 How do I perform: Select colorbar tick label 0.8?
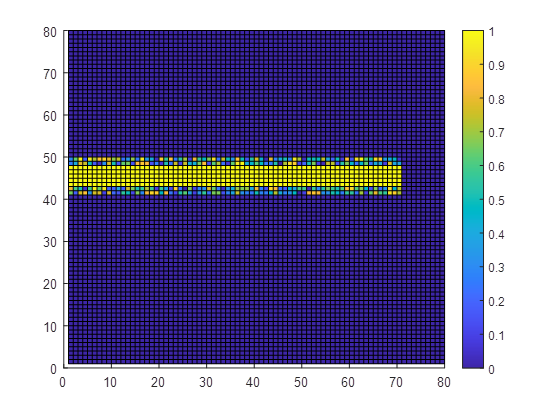tap(496, 99)
